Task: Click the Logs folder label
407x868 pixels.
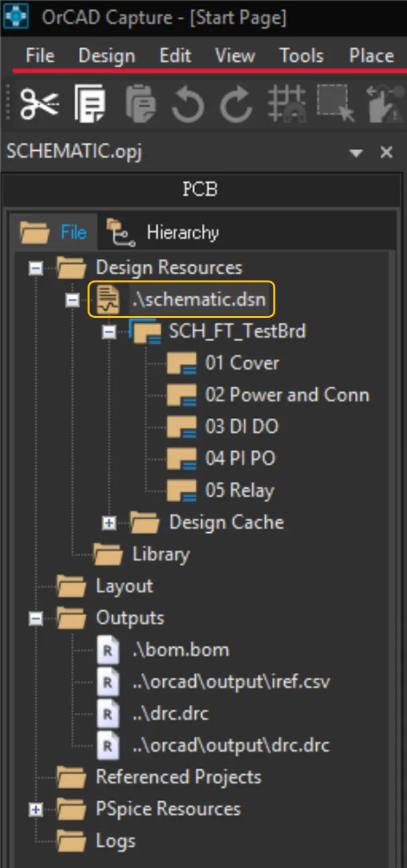Action: [x=115, y=841]
